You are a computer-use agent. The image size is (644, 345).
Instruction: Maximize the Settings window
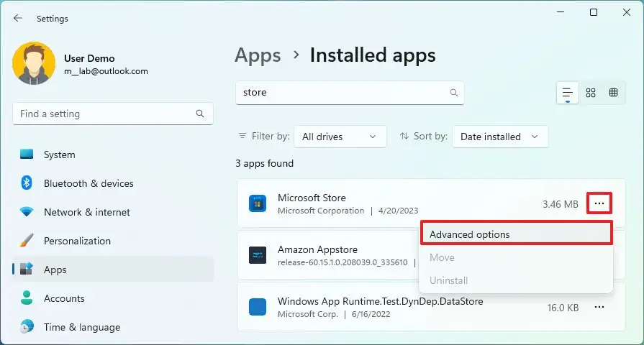tap(594, 12)
